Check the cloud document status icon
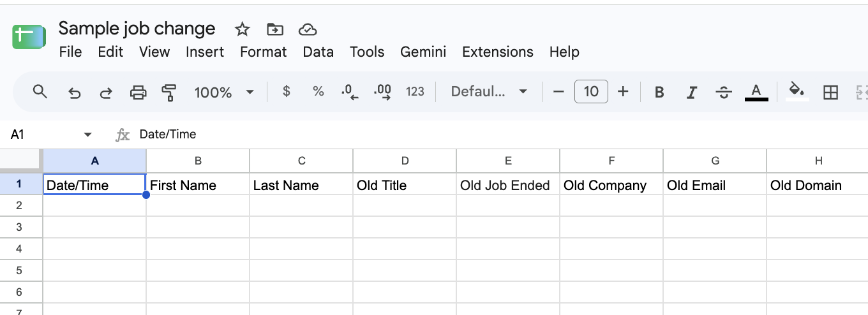This screenshot has width=868, height=315. pyautogui.click(x=308, y=29)
